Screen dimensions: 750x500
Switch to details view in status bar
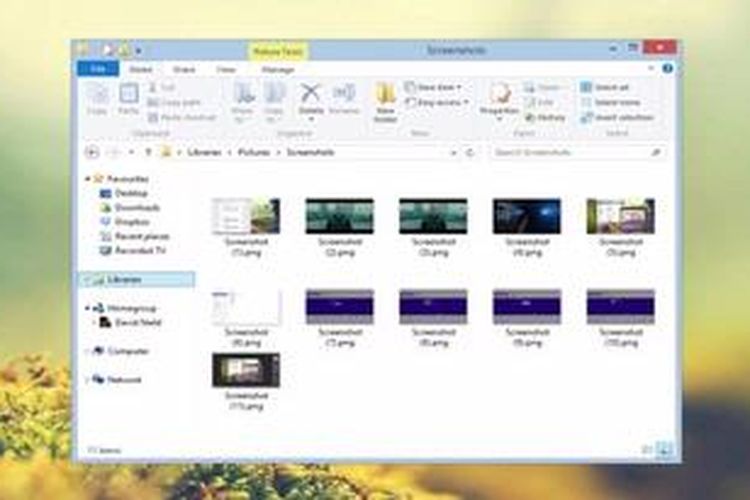647,450
